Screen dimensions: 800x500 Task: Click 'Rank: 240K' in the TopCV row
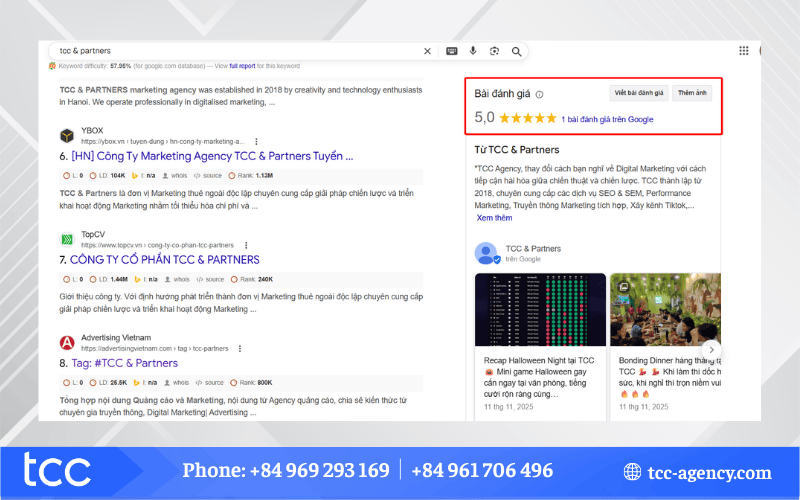click(x=252, y=280)
